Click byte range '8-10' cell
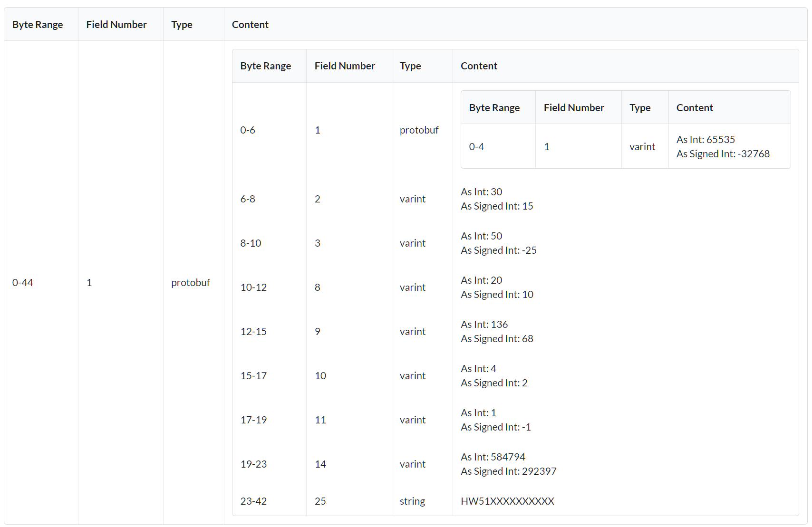This screenshot has height=527, width=812. tap(251, 243)
